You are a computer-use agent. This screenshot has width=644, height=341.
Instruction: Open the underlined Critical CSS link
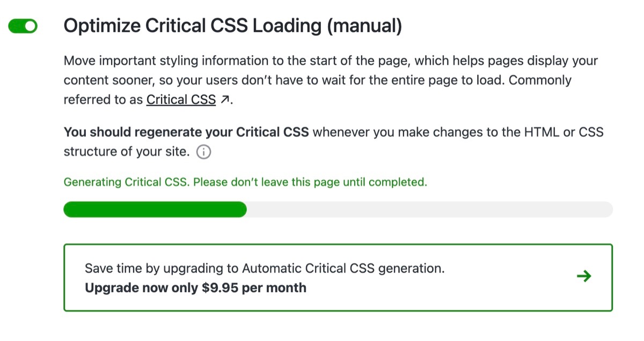point(181,100)
